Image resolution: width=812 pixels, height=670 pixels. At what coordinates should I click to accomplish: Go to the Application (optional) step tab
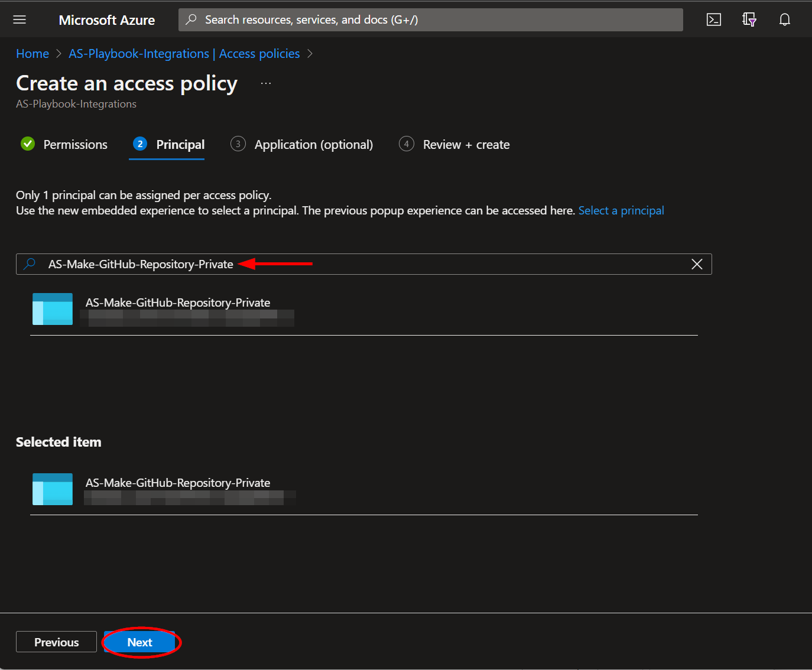tap(302, 144)
